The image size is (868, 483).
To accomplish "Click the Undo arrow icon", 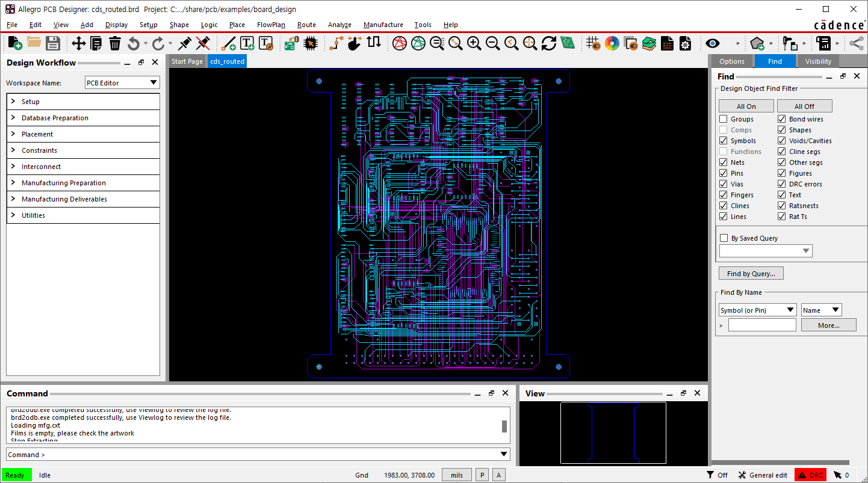I will (134, 43).
